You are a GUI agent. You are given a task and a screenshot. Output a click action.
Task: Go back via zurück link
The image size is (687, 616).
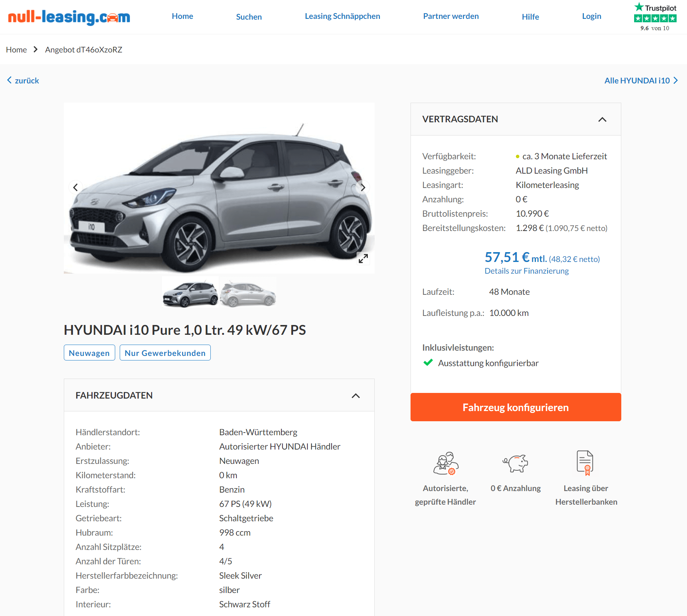23,80
